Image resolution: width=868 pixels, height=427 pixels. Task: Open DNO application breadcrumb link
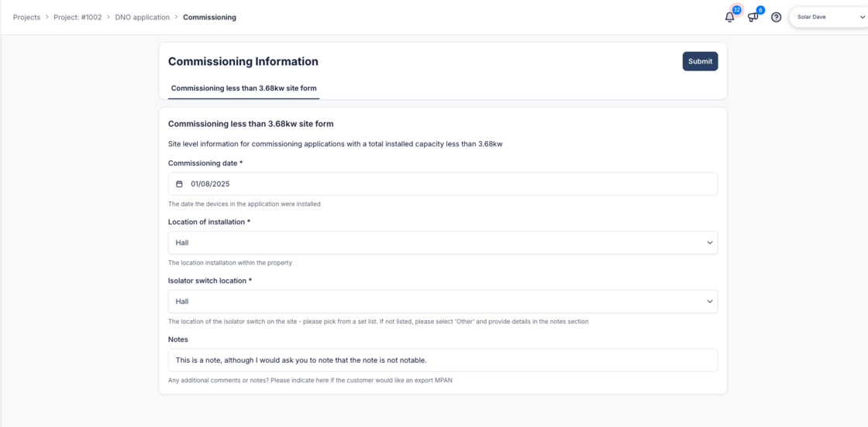pos(142,17)
